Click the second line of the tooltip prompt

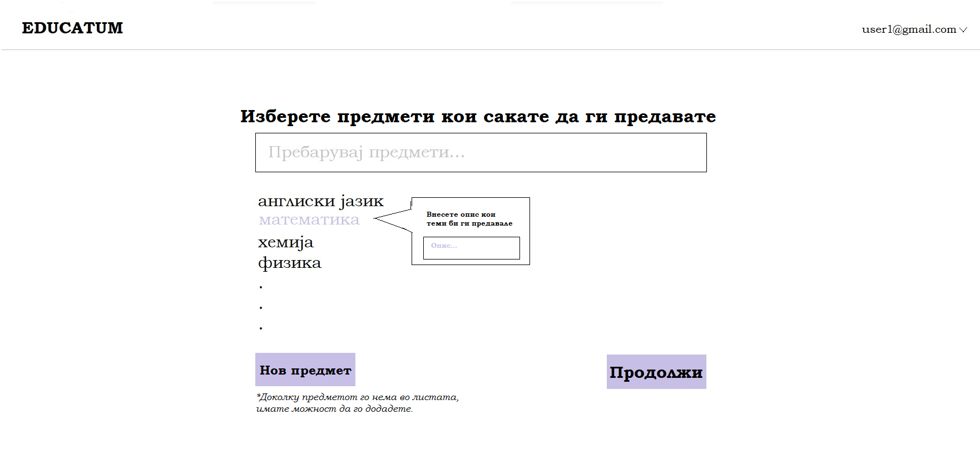[x=469, y=223]
